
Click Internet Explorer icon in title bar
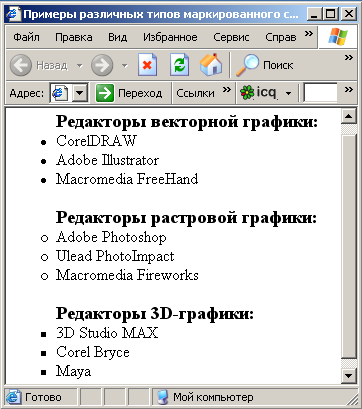point(14,14)
